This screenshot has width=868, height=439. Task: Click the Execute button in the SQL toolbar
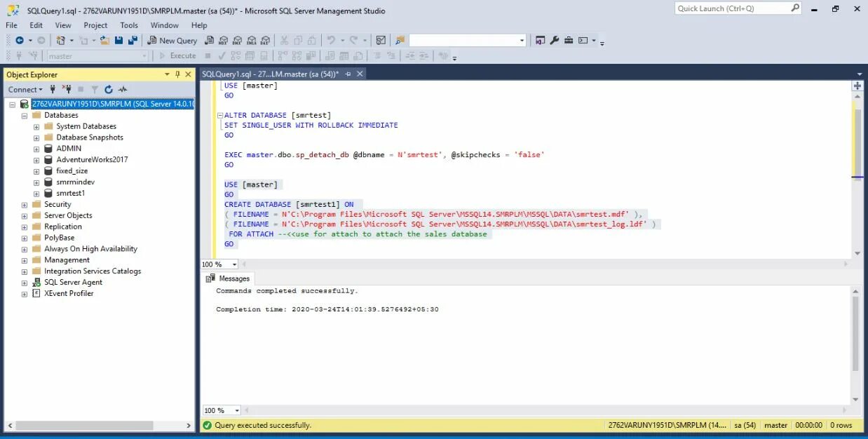pyautogui.click(x=177, y=56)
